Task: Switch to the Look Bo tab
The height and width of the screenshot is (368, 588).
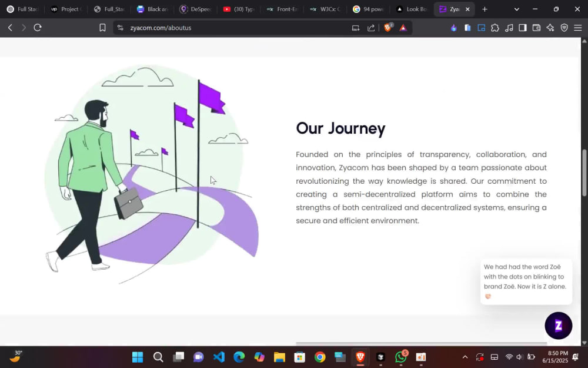Action: point(412,9)
